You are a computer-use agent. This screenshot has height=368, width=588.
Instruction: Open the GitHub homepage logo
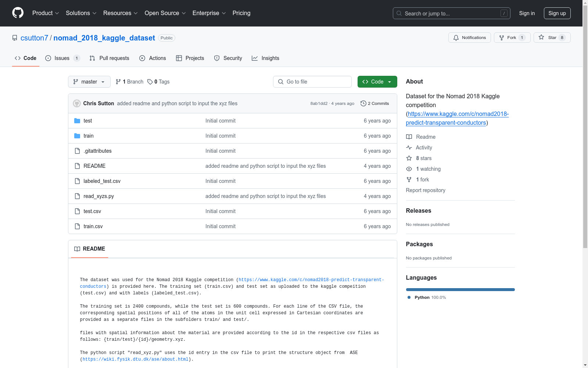(18, 13)
